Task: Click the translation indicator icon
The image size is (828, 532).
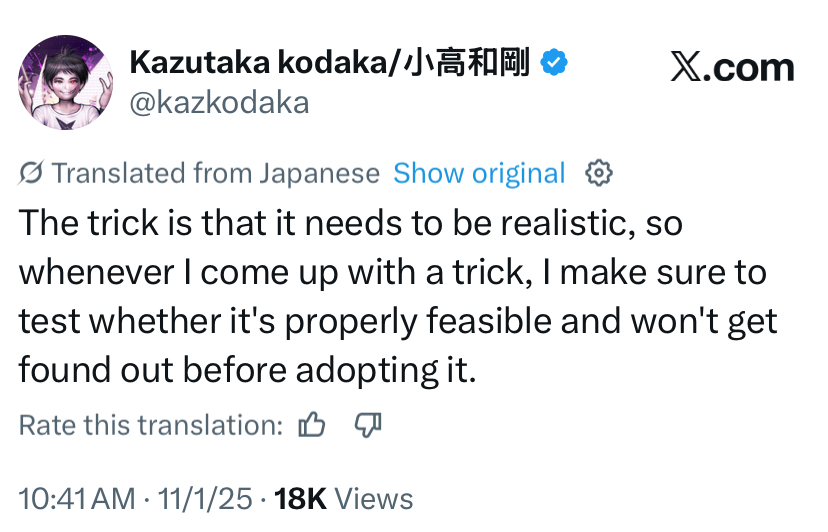Action: tap(31, 174)
